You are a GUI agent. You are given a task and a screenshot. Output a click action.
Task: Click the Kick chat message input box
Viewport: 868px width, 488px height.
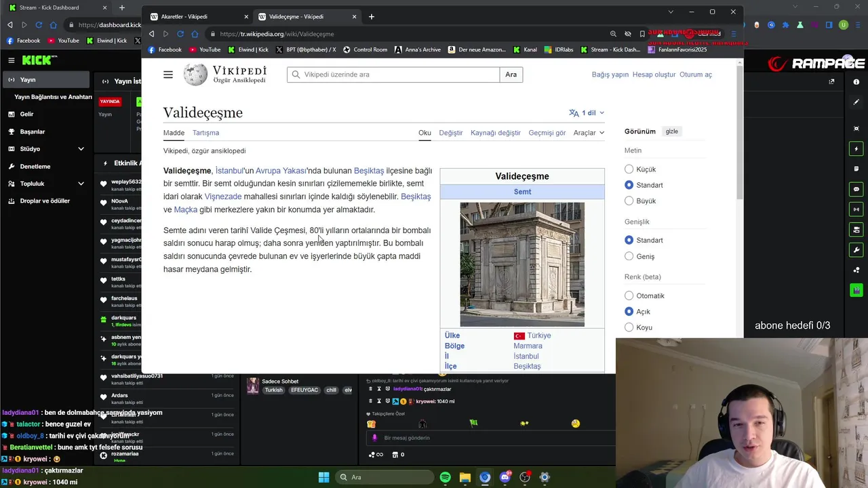pyautogui.click(x=492, y=438)
